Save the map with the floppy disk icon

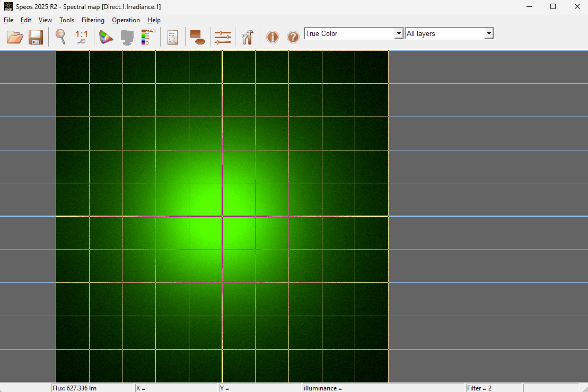36,37
